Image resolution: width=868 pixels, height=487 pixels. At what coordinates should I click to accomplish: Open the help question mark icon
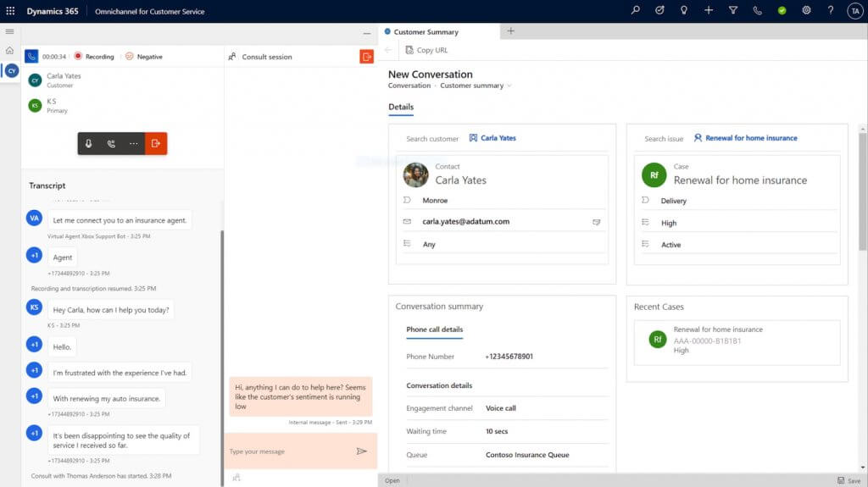(831, 10)
